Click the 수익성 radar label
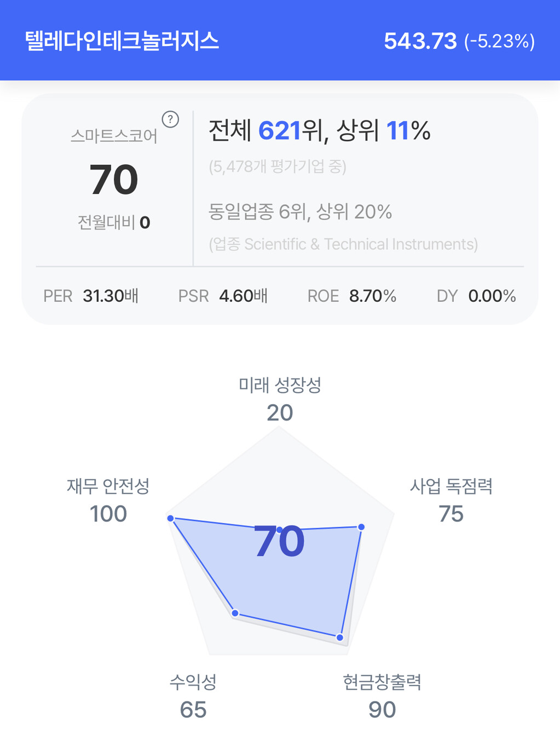Image resolution: width=560 pixels, height=753 pixels. [x=193, y=682]
